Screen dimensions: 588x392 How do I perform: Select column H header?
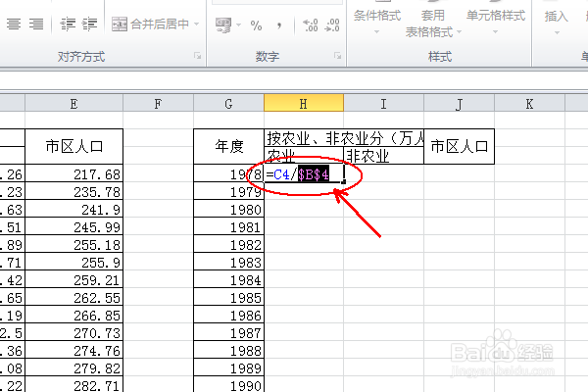(x=304, y=103)
